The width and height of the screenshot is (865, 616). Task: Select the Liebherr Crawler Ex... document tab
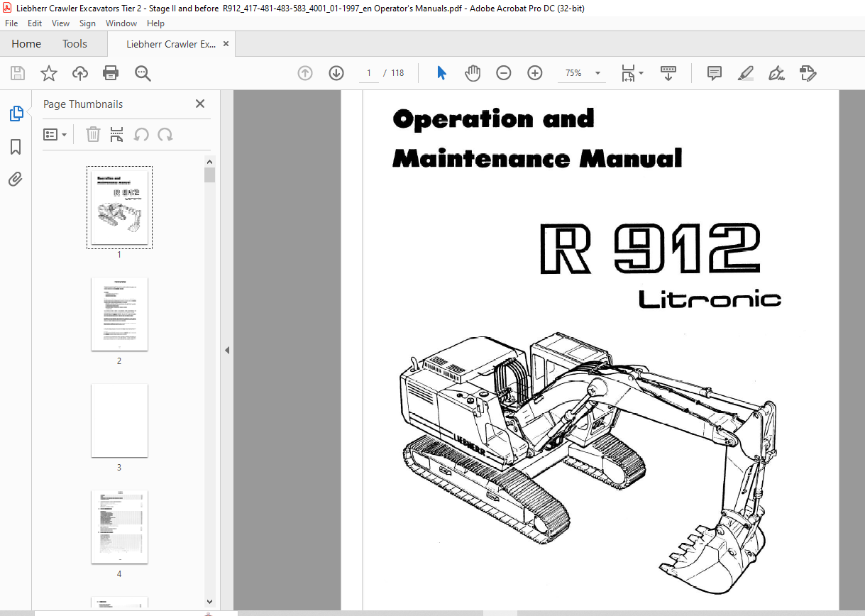coord(171,44)
